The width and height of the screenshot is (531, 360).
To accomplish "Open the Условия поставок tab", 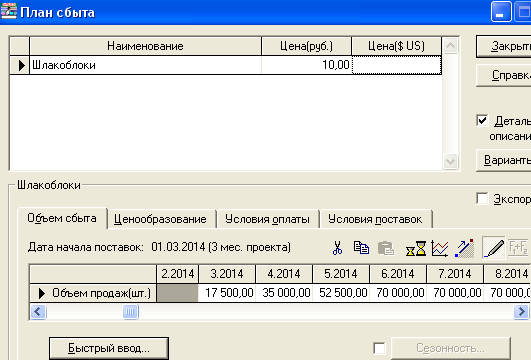I will coord(375,219).
